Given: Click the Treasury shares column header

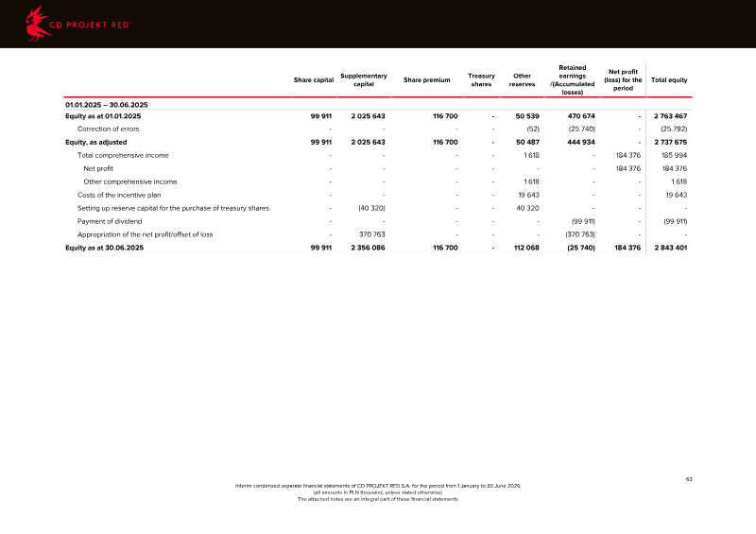Looking at the screenshot, I should pyautogui.click(x=481, y=80).
